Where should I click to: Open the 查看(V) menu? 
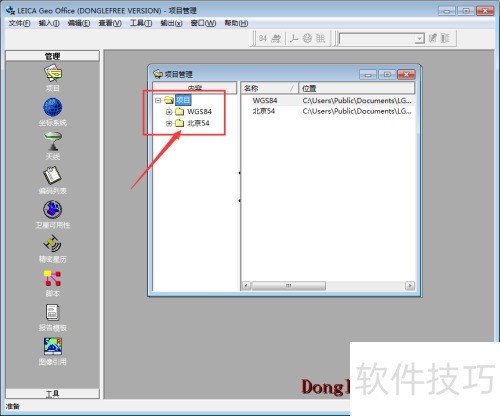[x=110, y=23]
